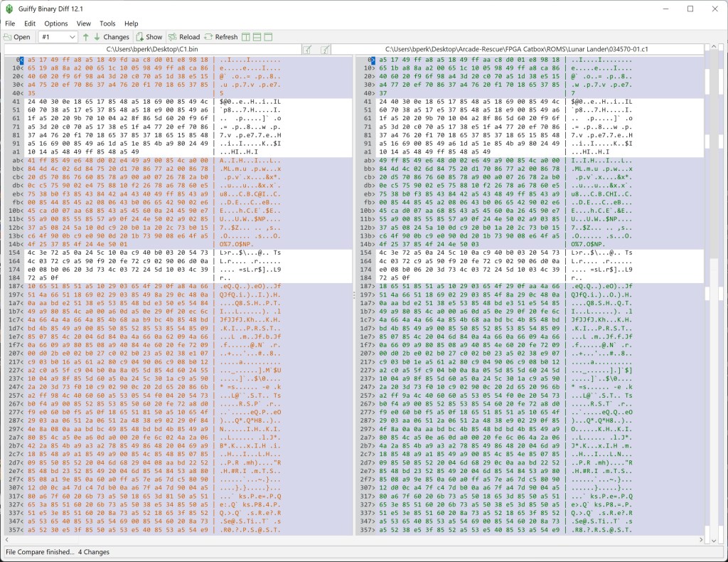The image size is (728, 562).
Task: Click second icon right of C1.bin path
Action: (x=325, y=49)
